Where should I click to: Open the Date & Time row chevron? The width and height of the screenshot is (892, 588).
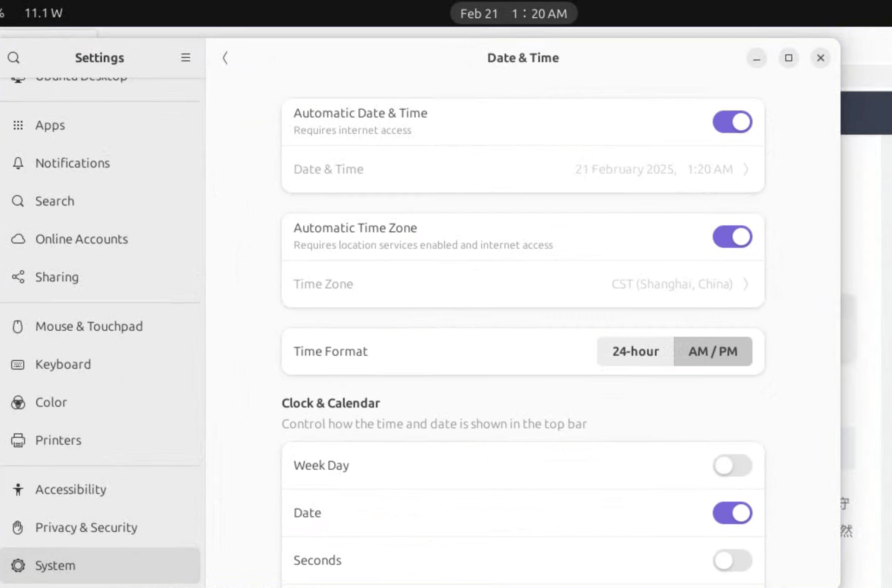click(746, 169)
